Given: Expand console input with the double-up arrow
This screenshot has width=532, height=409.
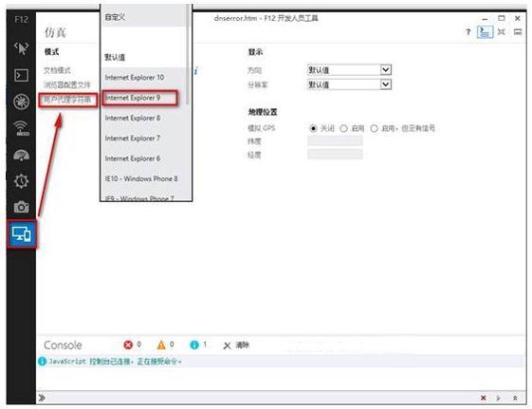Looking at the screenshot, I should [515, 398].
